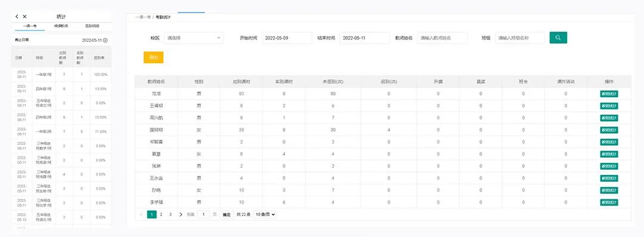Image resolution: width=644 pixels, height=237 pixels.
Task: Clear the 2022-05-11 cutoff date with circled X
Action: [105, 41]
